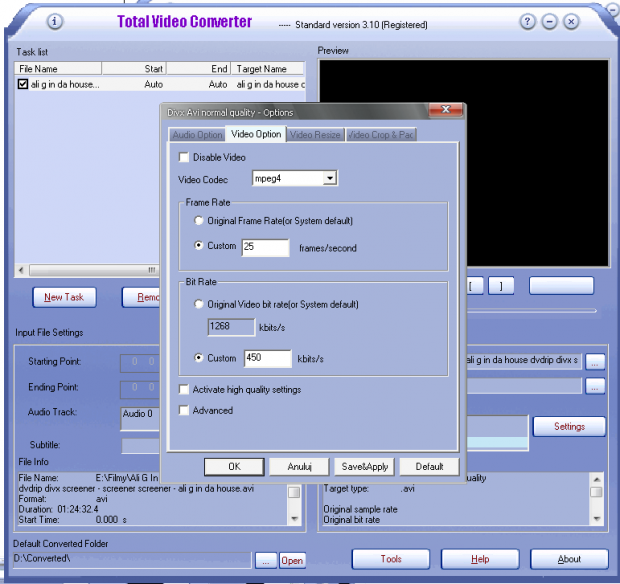Click the browse button beside Open
The height and width of the screenshot is (584, 620).
[x=265, y=560]
